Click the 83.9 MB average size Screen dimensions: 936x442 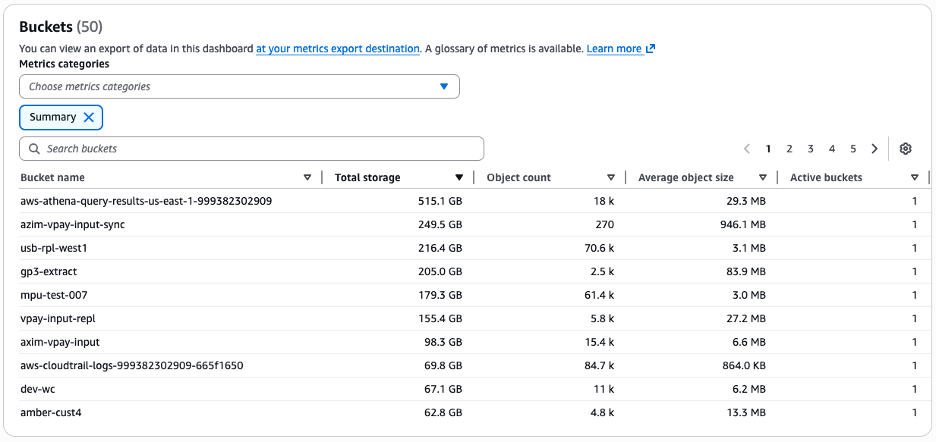tap(744, 272)
